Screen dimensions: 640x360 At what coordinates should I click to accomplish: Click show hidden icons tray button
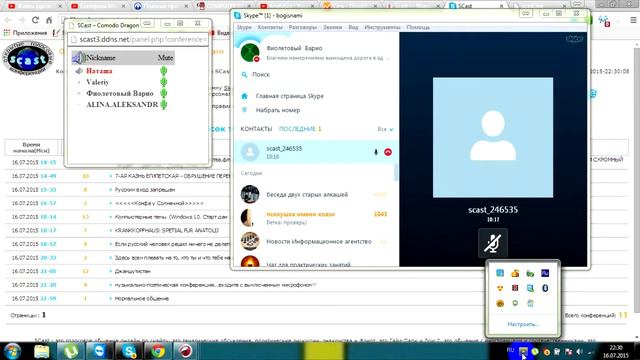(523, 351)
